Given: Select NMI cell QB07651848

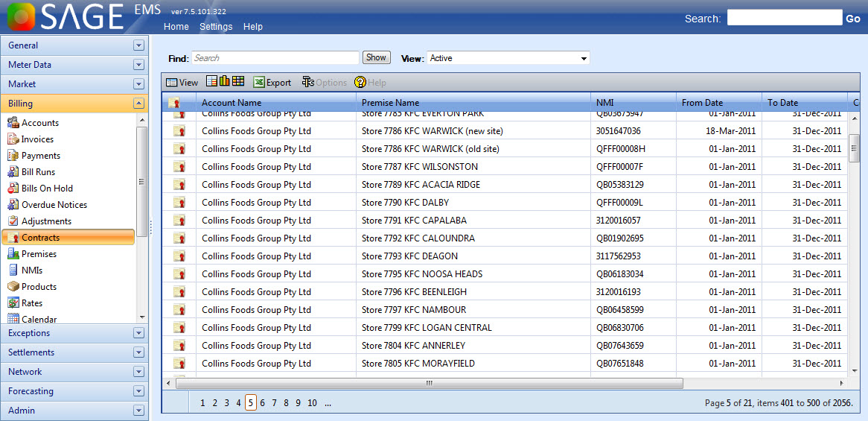Looking at the screenshot, I should [634, 364].
